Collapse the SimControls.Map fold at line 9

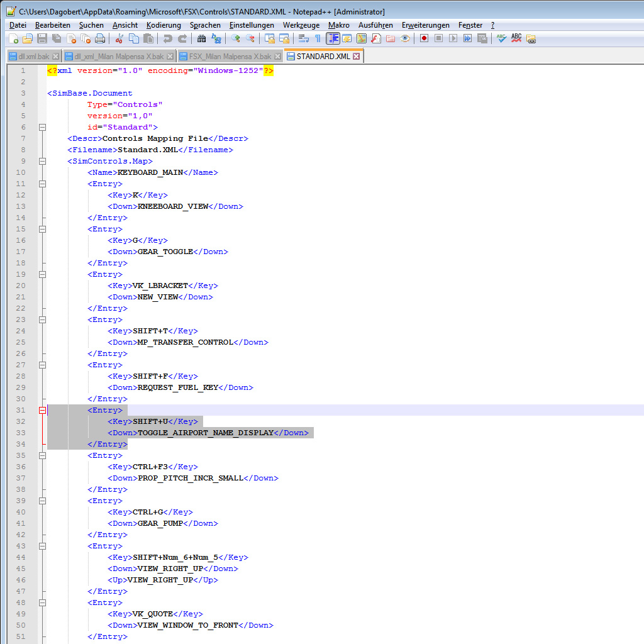click(43, 161)
